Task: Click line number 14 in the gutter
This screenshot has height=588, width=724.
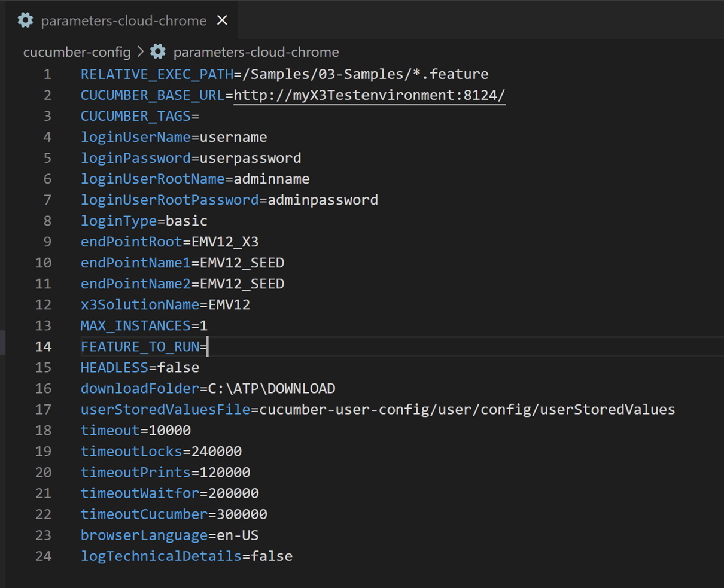Action: pyautogui.click(x=43, y=346)
